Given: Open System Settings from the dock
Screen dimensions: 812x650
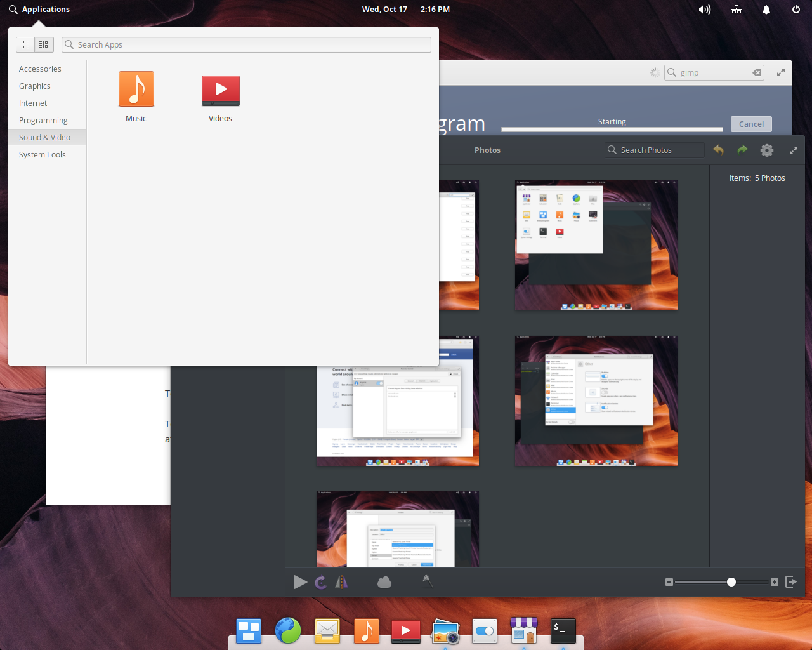Looking at the screenshot, I should [485, 630].
